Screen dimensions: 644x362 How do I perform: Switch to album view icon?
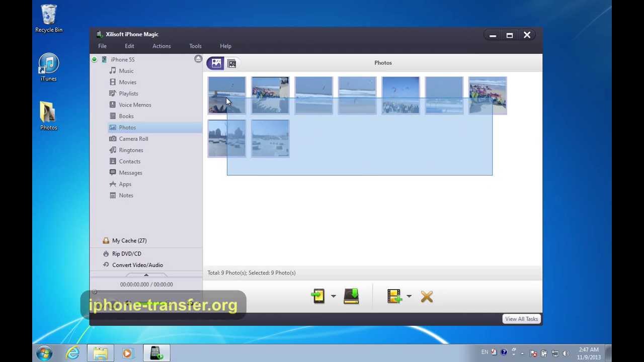(x=232, y=63)
